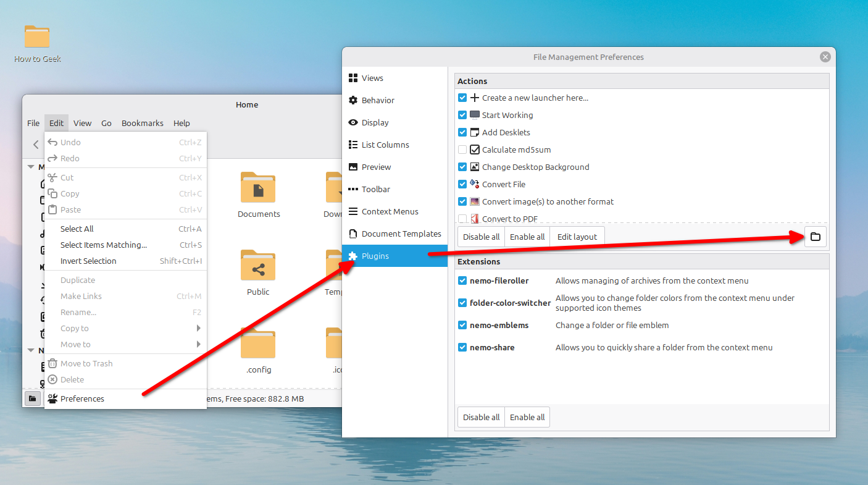Open the View menu
Viewport: 868px width, 485px height.
(82, 123)
